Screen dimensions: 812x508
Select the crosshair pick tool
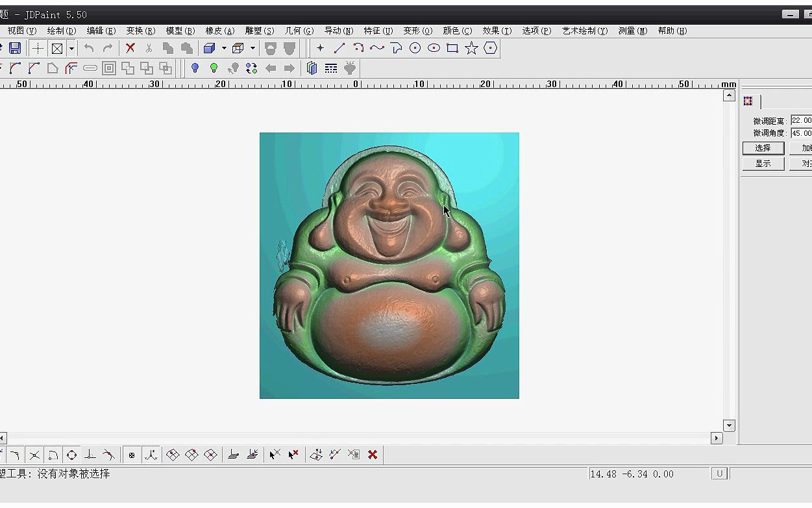38,48
